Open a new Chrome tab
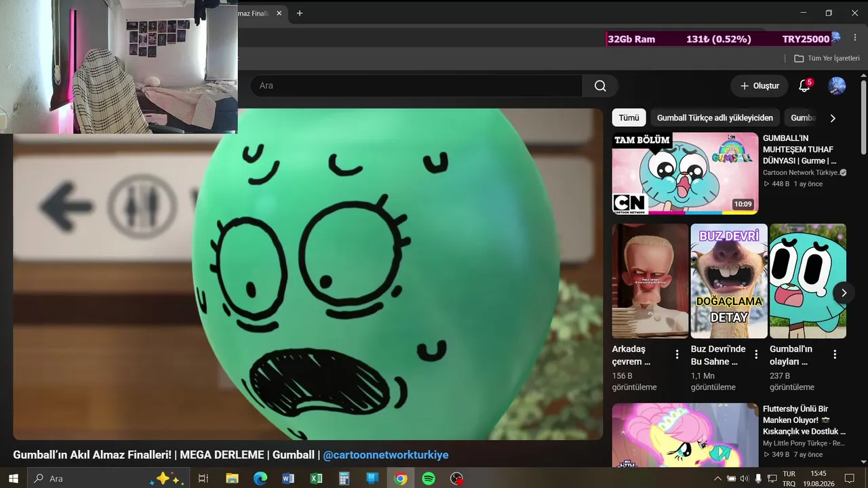 point(300,13)
